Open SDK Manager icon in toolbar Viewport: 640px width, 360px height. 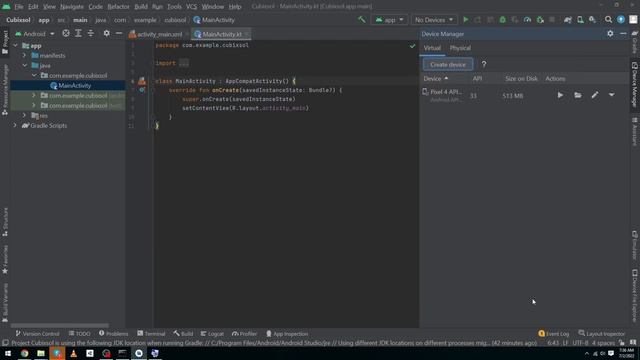pyautogui.click(x=592, y=20)
